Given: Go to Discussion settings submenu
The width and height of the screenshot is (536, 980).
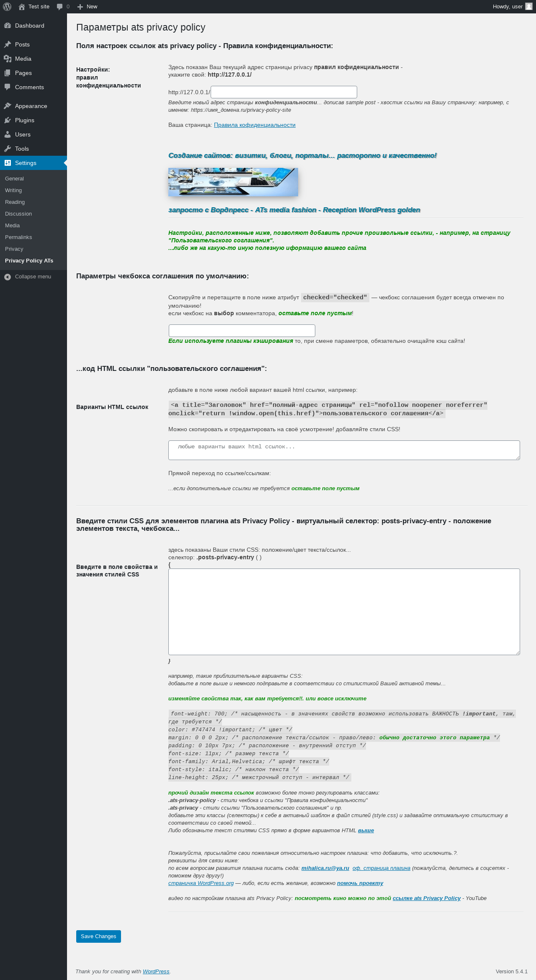Looking at the screenshot, I should tap(18, 213).
